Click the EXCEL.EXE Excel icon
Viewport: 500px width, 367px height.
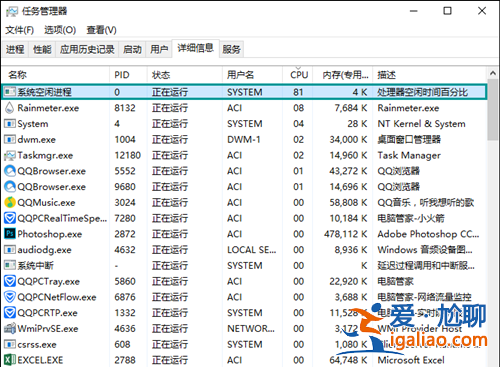(x=10, y=360)
